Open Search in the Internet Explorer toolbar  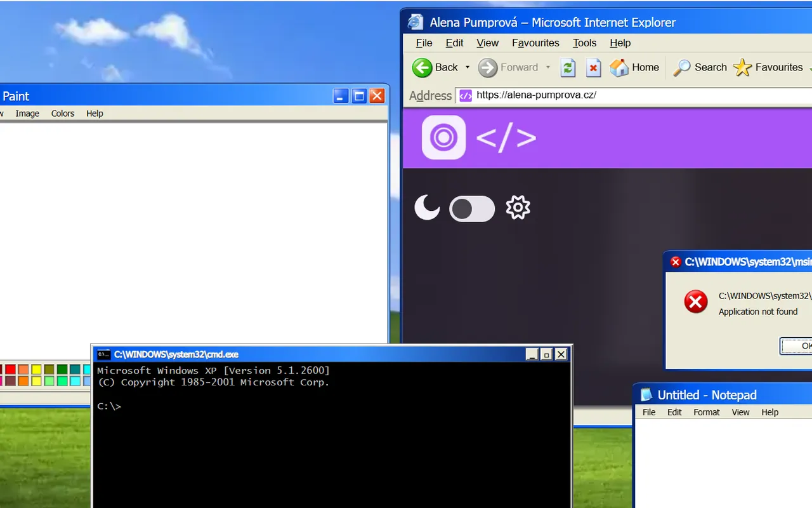click(x=700, y=67)
